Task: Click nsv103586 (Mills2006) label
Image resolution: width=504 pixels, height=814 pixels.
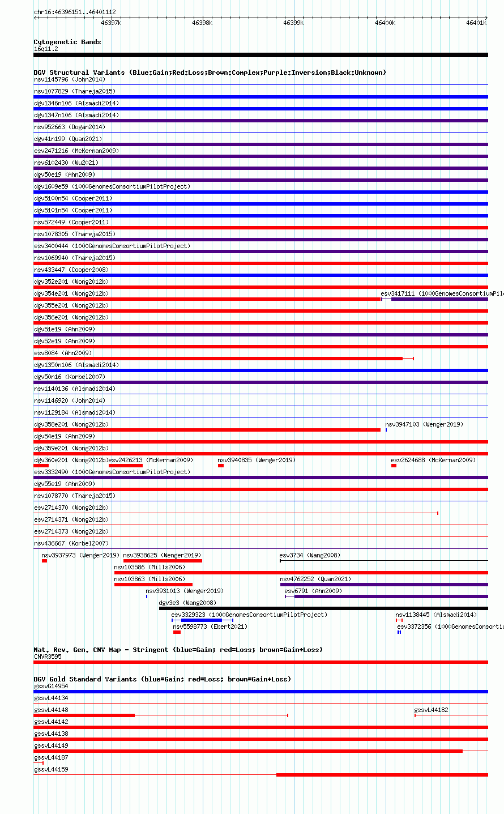Action: (150, 568)
